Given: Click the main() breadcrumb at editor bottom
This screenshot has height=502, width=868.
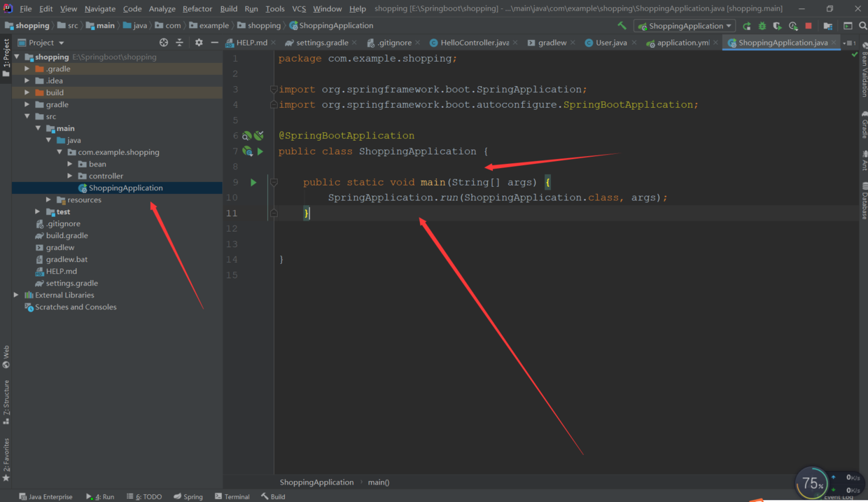Looking at the screenshot, I should (379, 482).
